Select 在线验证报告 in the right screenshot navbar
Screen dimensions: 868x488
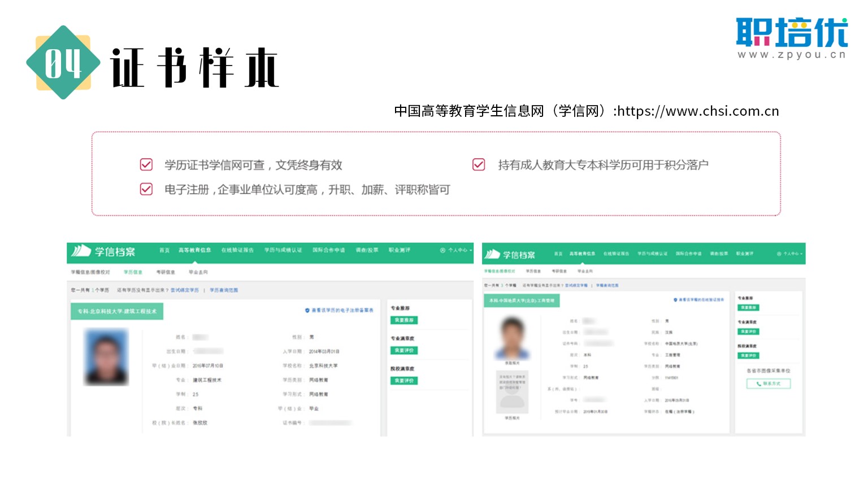[x=617, y=254]
